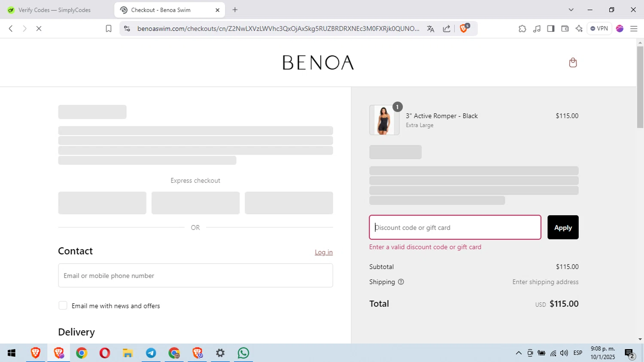Open Settings gear from taskbar
The image size is (644, 362).
tap(220, 353)
